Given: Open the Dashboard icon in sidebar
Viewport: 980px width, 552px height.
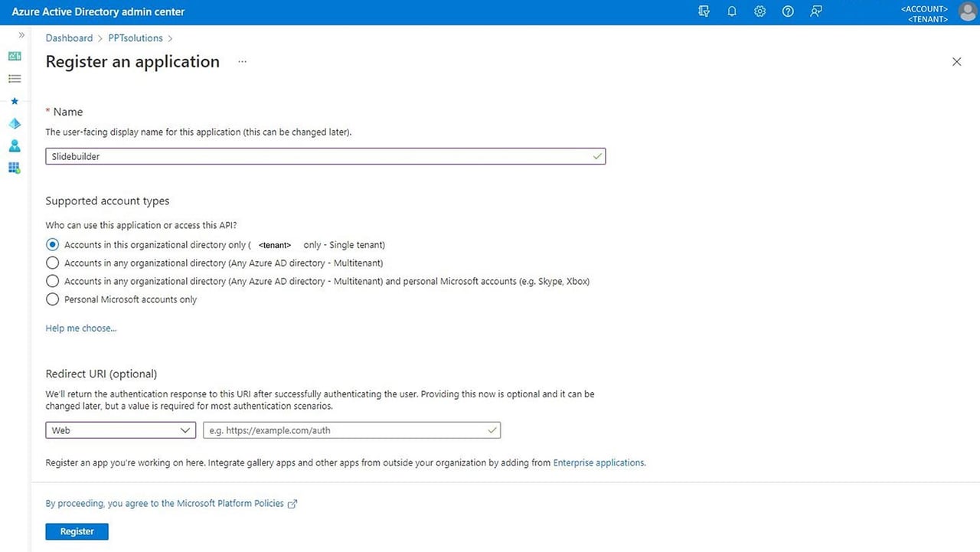Looking at the screenshot, I should [x=15, y=57].
